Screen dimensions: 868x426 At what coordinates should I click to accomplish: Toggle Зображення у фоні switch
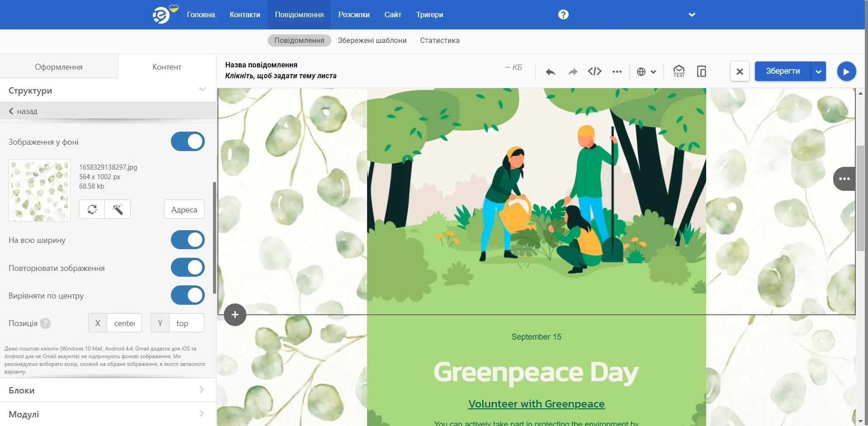188,142
